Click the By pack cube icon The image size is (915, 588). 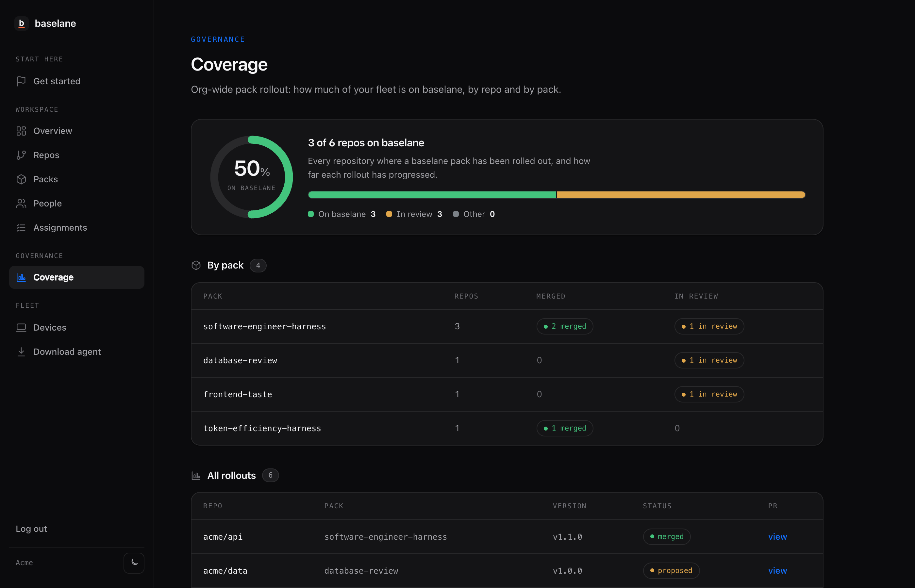click(196, 265)
